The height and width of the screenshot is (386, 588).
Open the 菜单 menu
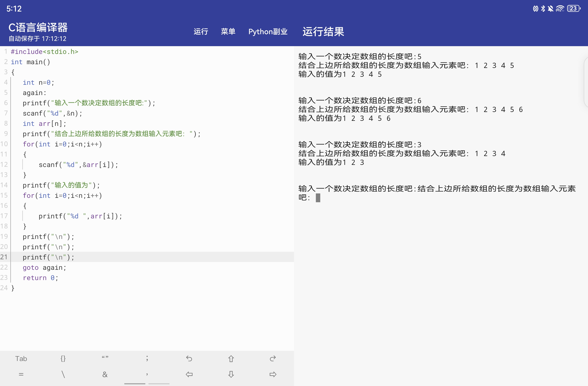[x=228, y=32]
